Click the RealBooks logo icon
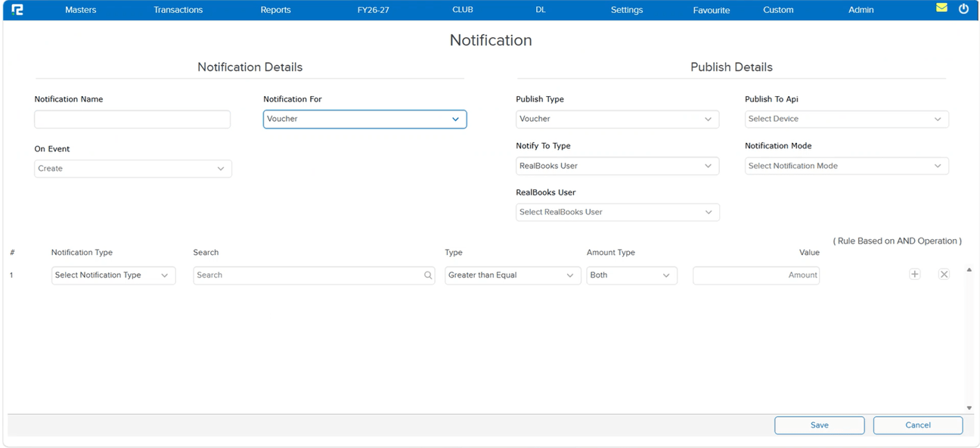Screen dimensions: 980x448 pos(17,10)
